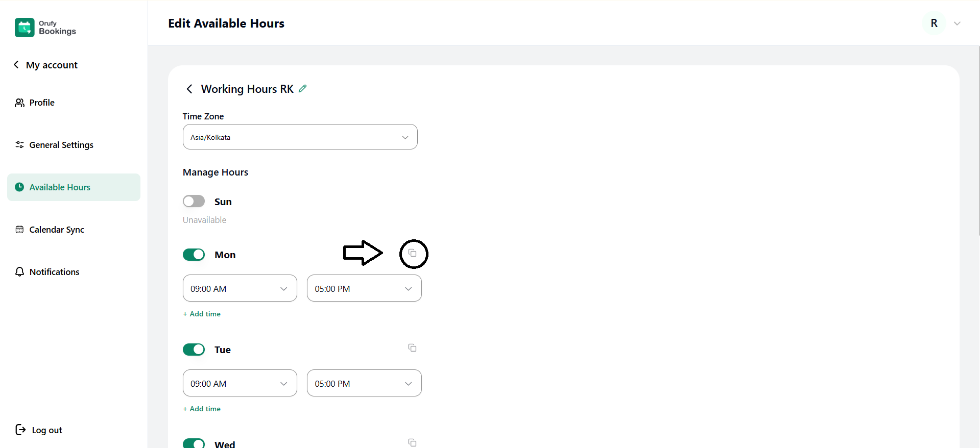
Task: Click the pencil icon to rename Working Hours RK
Action: (303, 89)
